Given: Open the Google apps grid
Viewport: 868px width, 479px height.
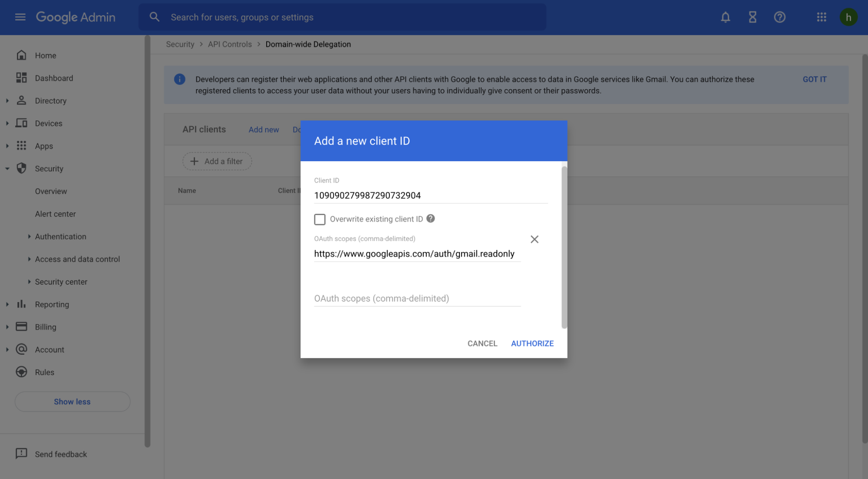Looking at the screenshot, I should coord(821,17).
